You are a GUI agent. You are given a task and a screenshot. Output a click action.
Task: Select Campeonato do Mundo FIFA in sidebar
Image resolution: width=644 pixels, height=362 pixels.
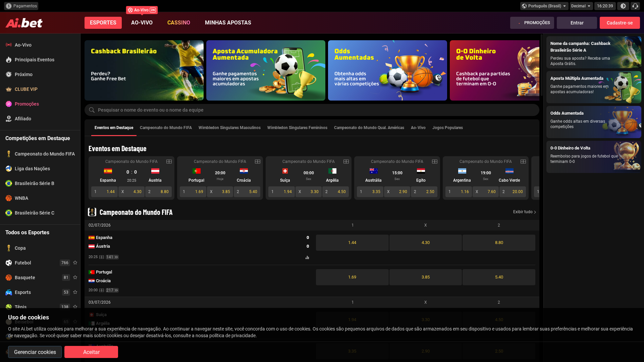tap(40, 154)
